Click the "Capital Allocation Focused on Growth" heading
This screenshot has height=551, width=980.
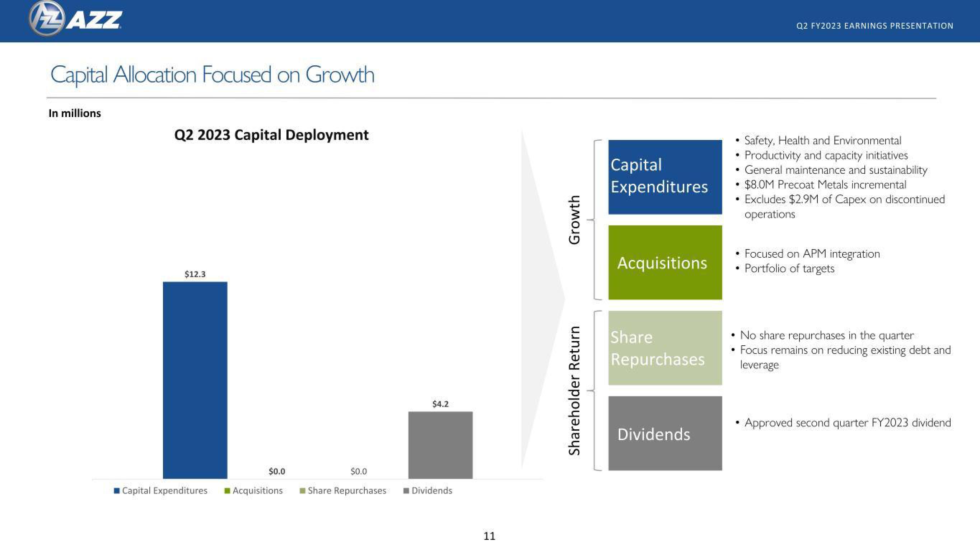pyautogui.click(x=212, y=75)
